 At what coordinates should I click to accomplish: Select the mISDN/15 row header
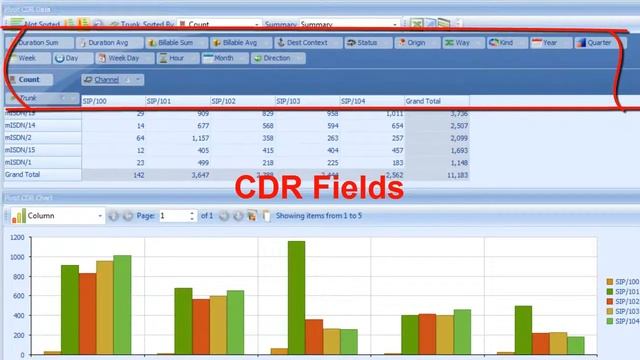click(x=42, y=150)
